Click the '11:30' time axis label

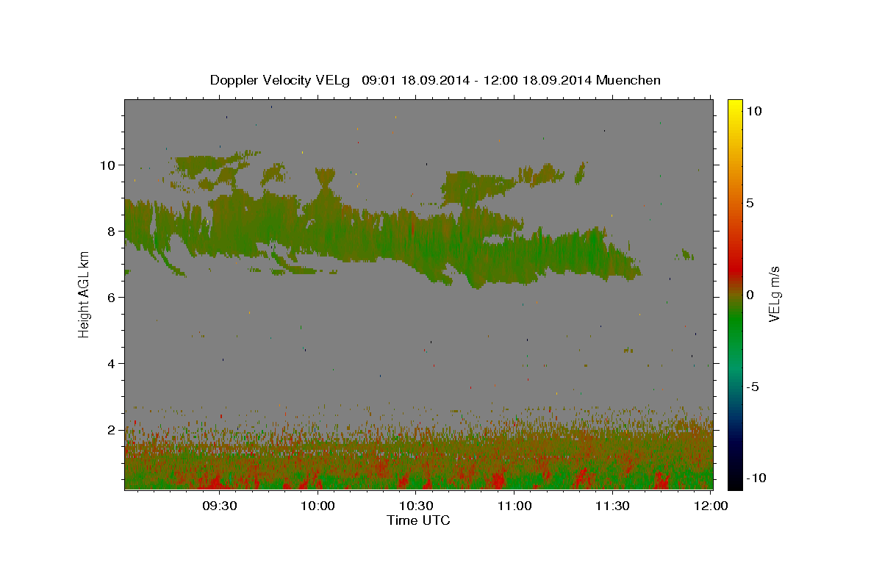(x=612, y=506)
